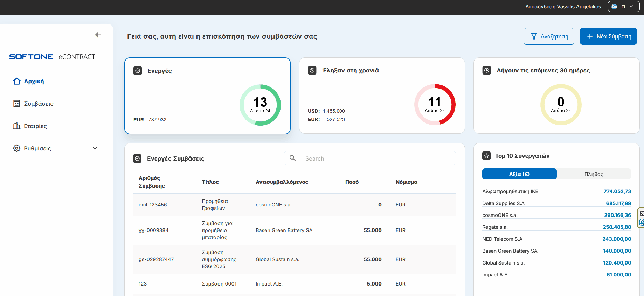Click the Συμβάσεις contracts list icon
The height and width of the screenshot is (296, 644).
click(16, 104)
